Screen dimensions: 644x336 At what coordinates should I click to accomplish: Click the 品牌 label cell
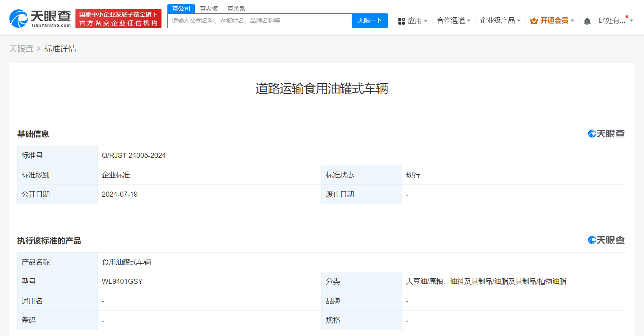click(361, 301)
